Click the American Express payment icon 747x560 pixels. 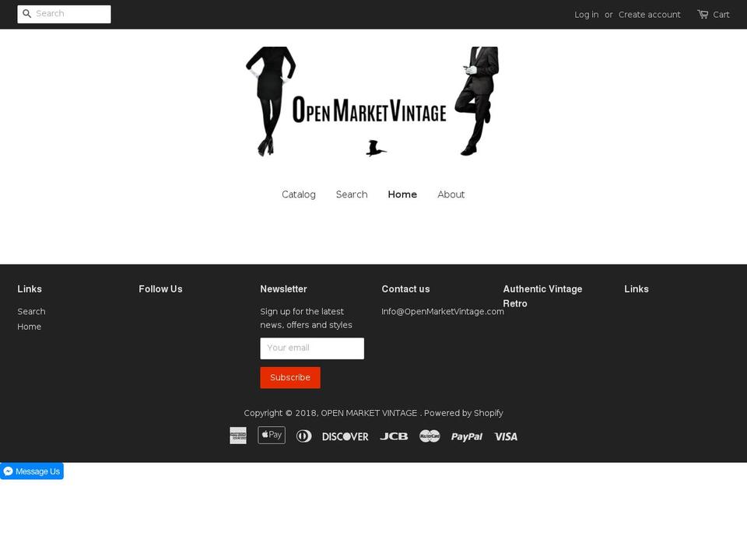(238, 436)
